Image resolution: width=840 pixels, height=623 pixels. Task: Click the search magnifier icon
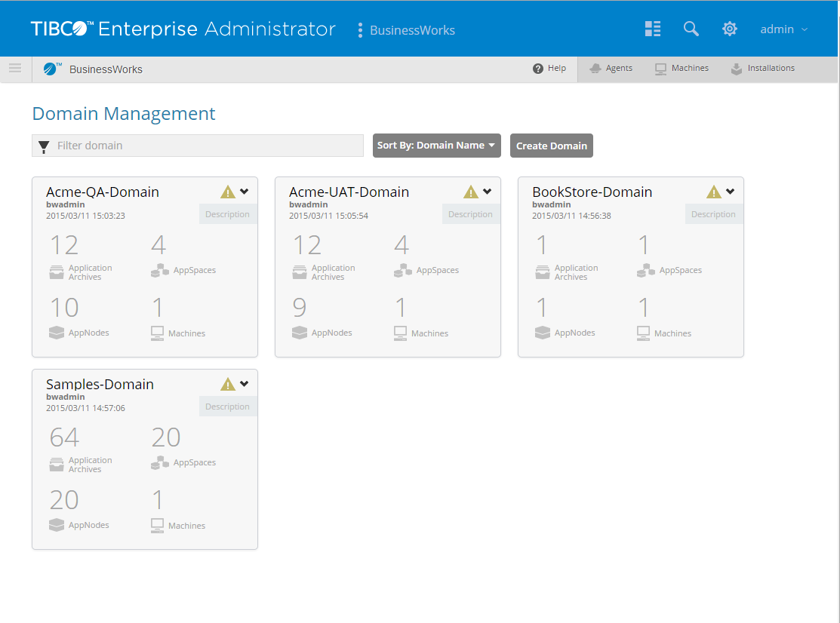[x=691, y=29]
